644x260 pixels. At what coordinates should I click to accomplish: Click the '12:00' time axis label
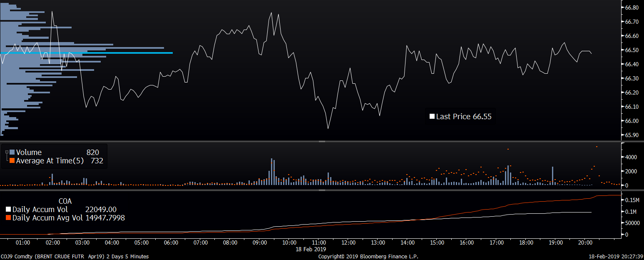348,242
